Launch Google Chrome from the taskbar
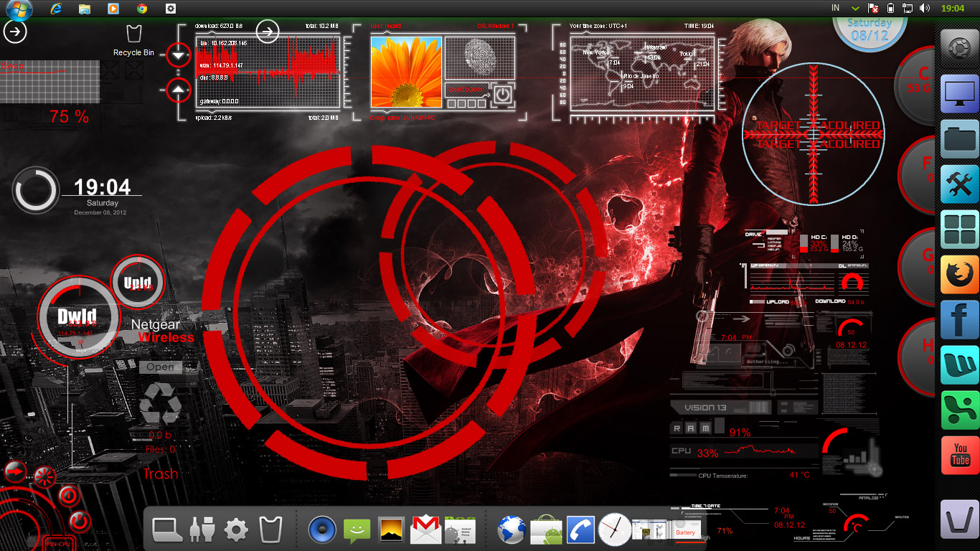980x551 pixels. coord(142,9)
